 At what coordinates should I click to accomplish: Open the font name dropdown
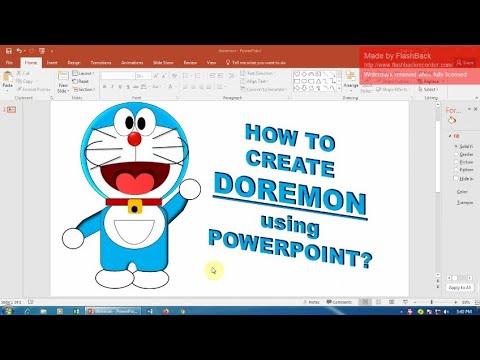click(132, 76)
